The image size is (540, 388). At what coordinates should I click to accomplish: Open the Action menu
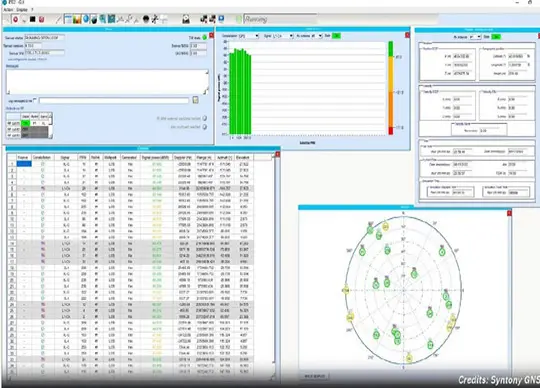pyautogui.click(x=8, y=10)
